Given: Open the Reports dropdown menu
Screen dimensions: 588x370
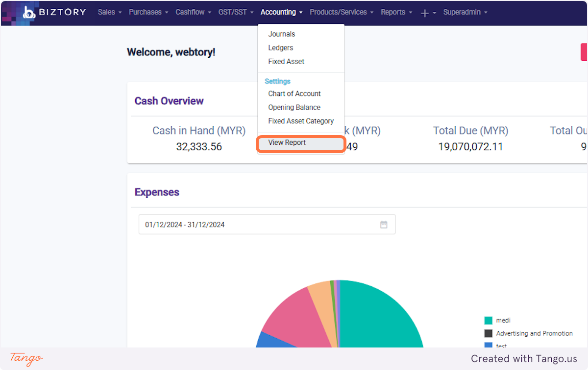Looking at the screenshot, I should [x=396, y=12].
